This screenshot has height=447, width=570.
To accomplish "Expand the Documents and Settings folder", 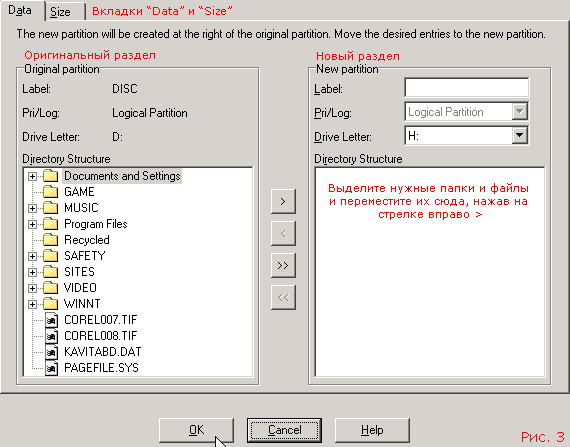I will point(32,176).
